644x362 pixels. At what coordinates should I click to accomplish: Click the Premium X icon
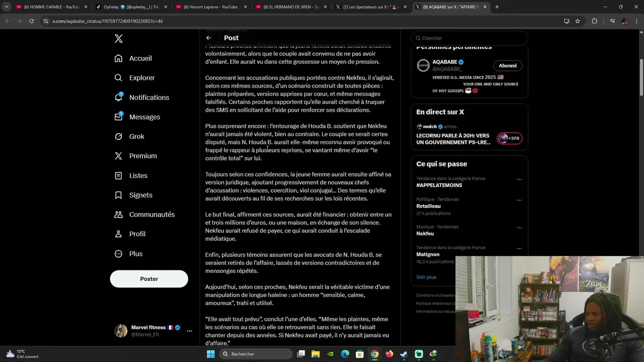tap(118, 156)
